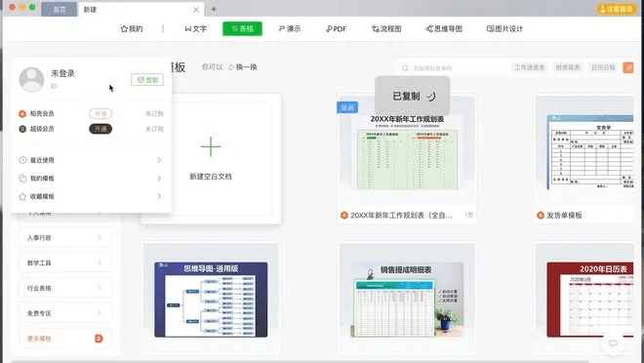Open 收藏模板 list
The width and height of the screenshot is (644, 363).
(91, 196)
